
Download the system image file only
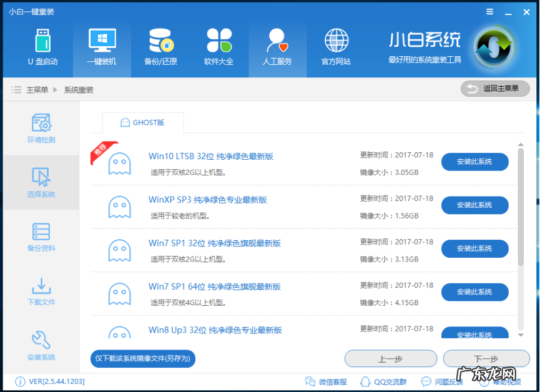(142, 359)
